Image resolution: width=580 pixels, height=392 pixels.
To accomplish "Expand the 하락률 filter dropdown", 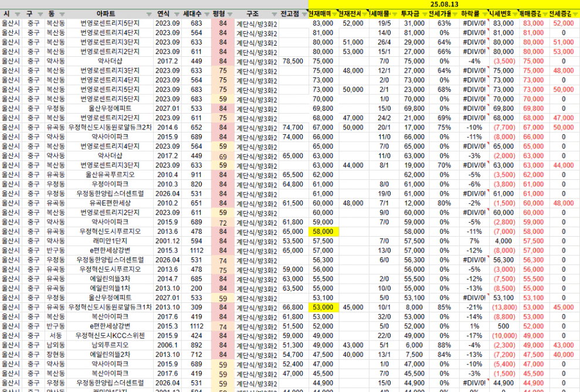I will [484, 13].
